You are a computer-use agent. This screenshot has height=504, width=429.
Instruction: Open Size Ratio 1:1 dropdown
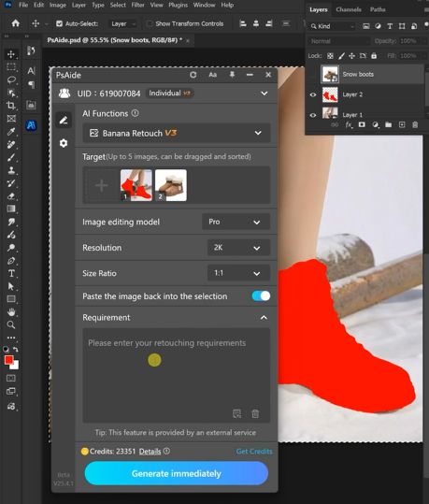pos(238,273)
